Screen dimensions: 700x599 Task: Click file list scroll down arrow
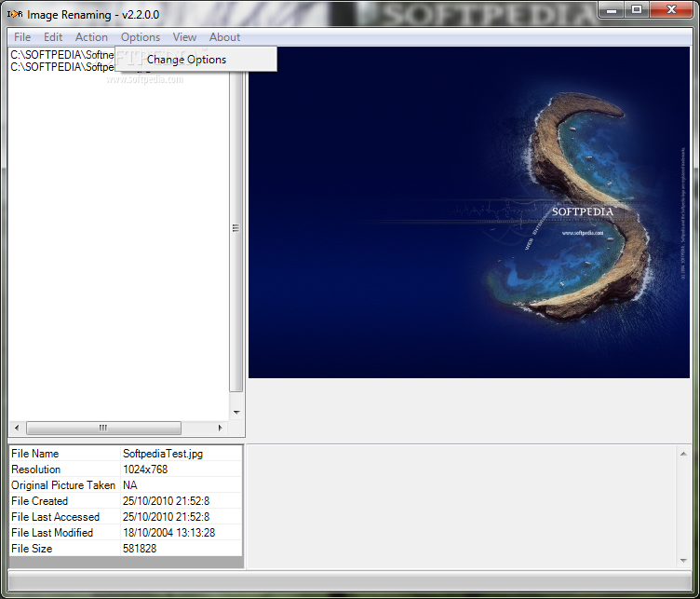(236, 412)
